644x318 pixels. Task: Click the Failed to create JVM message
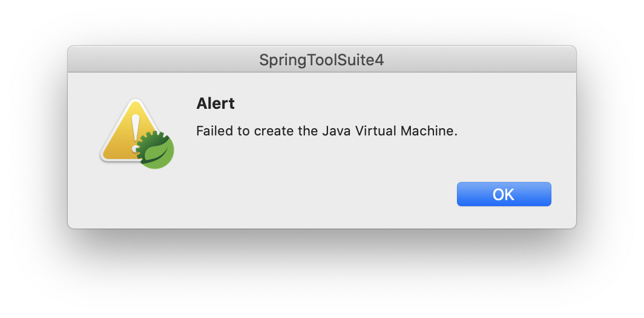pyautogui.click(x=326, y=131)
